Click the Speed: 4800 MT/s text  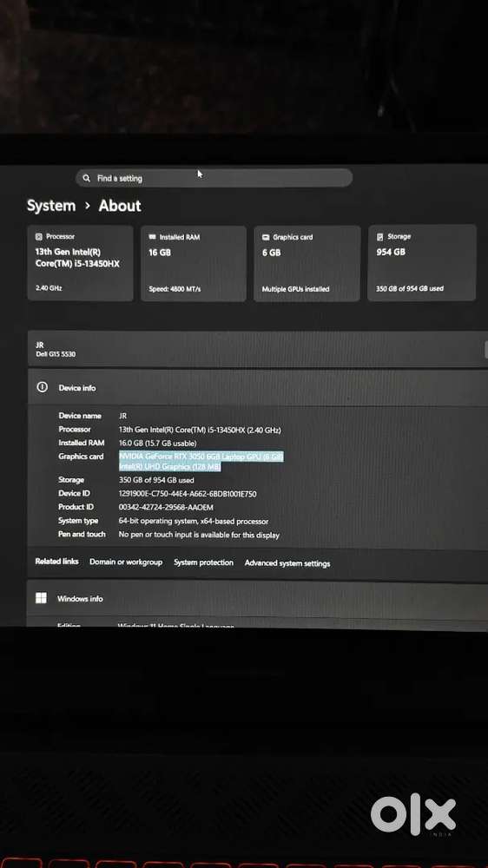175,289
